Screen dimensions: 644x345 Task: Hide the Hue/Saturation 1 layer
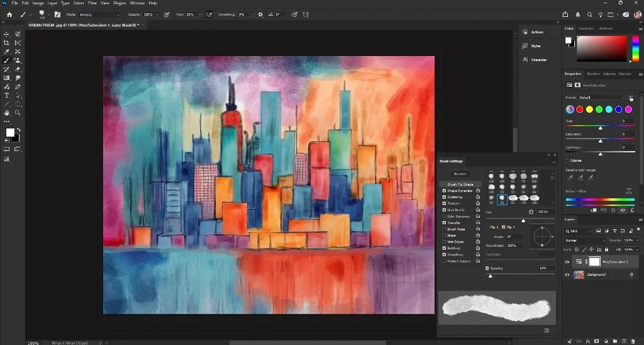click(567, 262)
